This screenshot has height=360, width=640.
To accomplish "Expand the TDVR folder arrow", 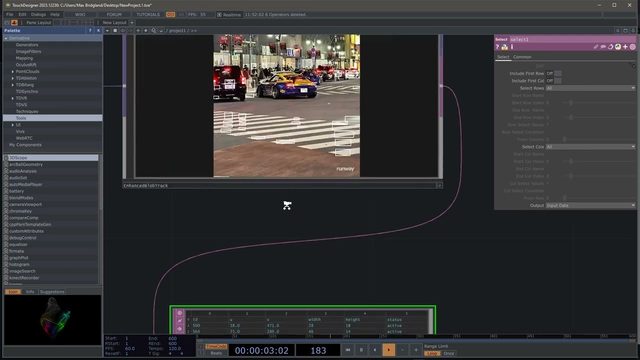I will pyautogui.click(x=13, y=98).
